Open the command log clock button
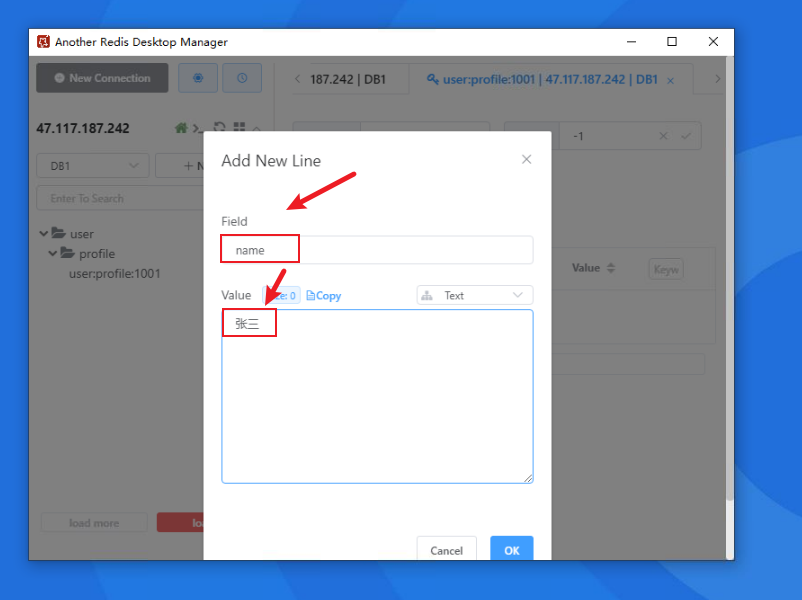The height and width of the screenshot is (600, 802). click(242, 78)
